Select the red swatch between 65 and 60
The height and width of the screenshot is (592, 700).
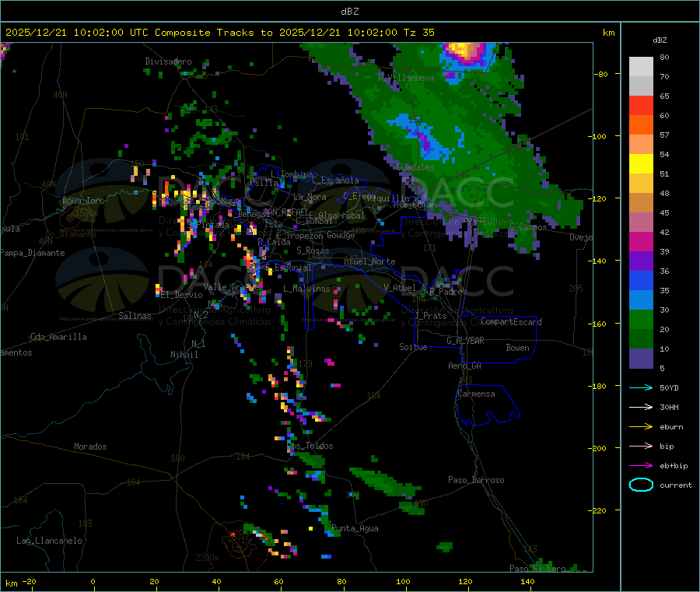point(641,106)
